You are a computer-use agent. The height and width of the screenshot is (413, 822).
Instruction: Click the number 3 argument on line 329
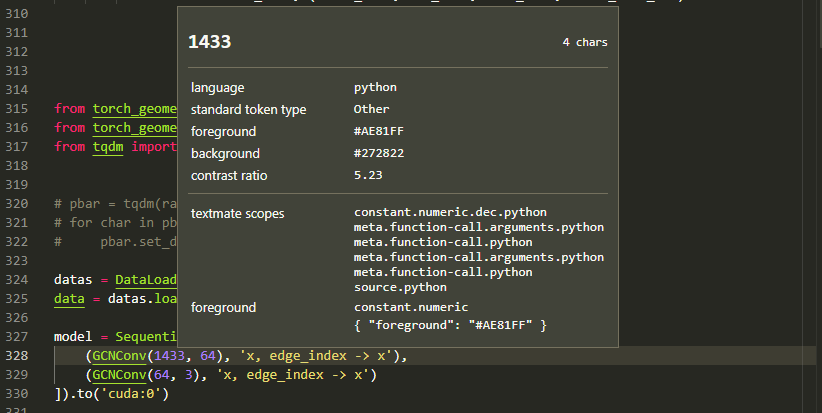click(189, 375)
